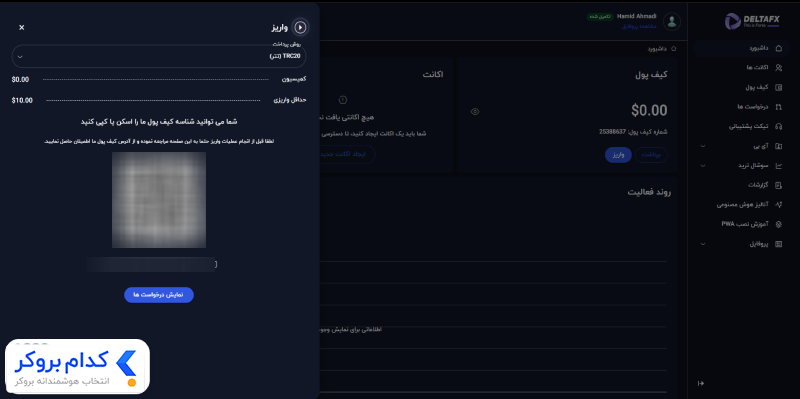Click the کمیسیون value $0.00
The height and width of the screenshot is (399, 800).
(20, 80)
